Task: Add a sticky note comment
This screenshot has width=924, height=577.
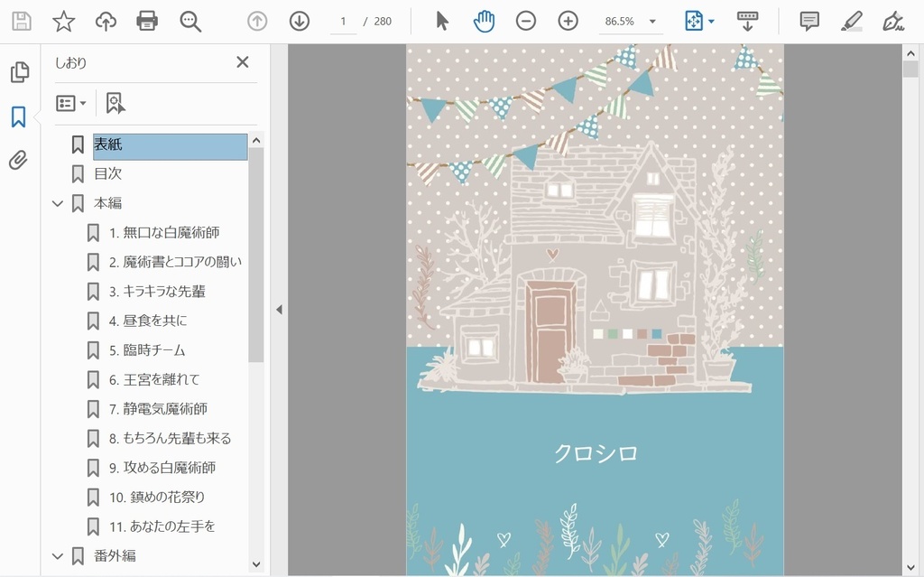Action: tap(808, 20)
